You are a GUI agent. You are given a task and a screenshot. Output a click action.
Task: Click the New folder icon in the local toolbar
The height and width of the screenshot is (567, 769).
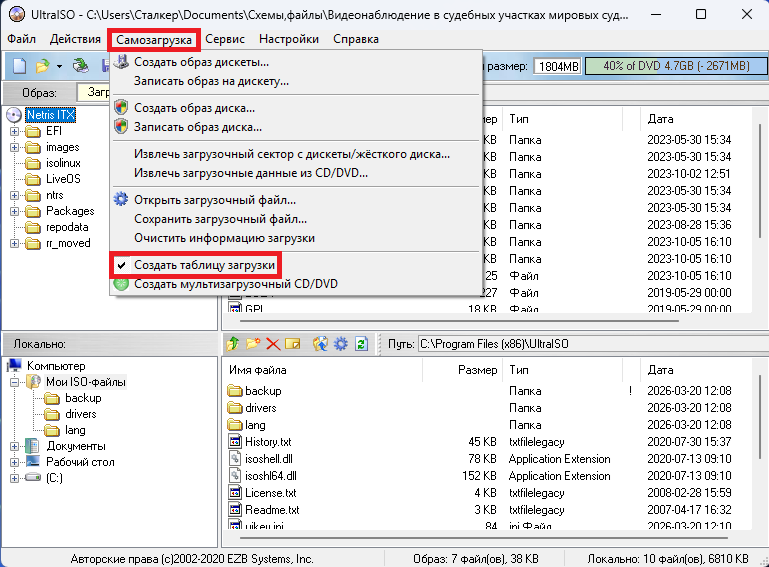(253, 343)
